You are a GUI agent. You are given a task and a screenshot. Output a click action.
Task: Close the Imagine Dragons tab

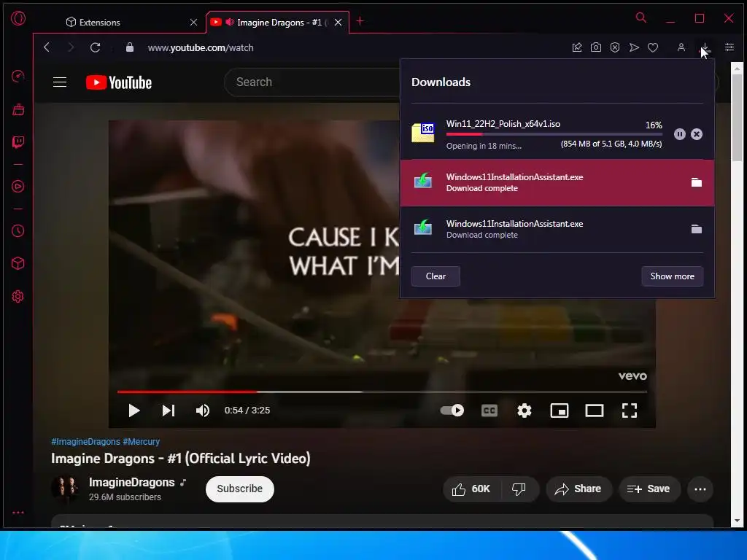coord(338,23)
